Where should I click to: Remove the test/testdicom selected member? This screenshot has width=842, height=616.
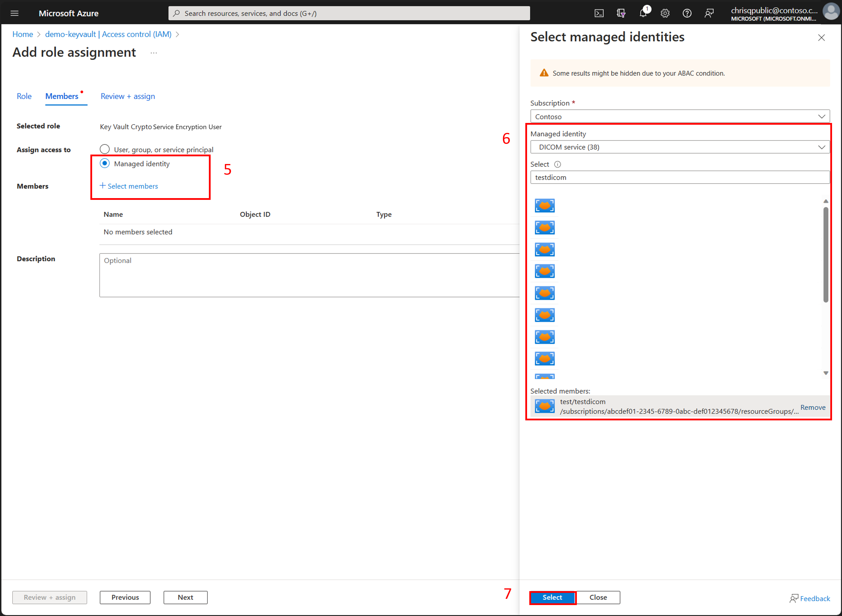pyautogui.click(x=813, y=407)
